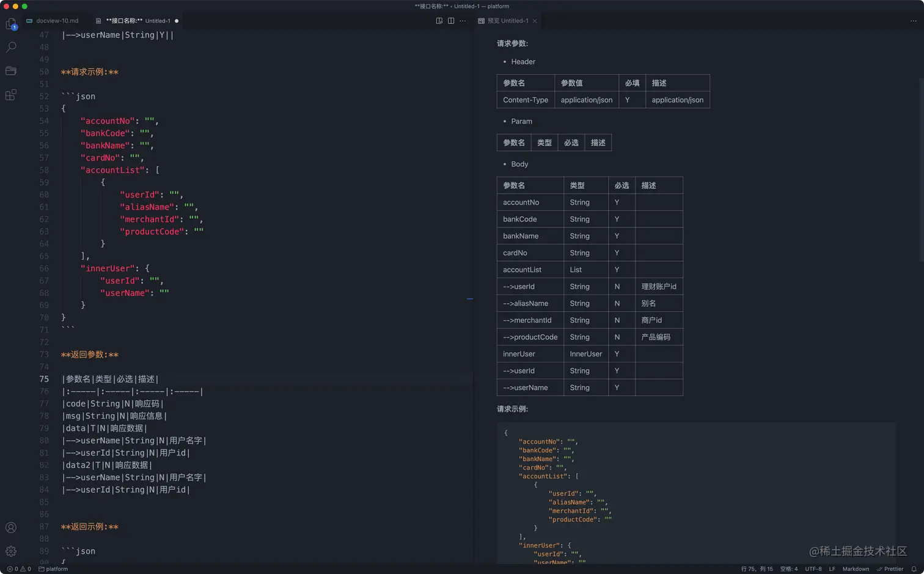The image size is (924, 574).
Task: Open the Accounts icon in activity bar
Action: coord(11,528)
